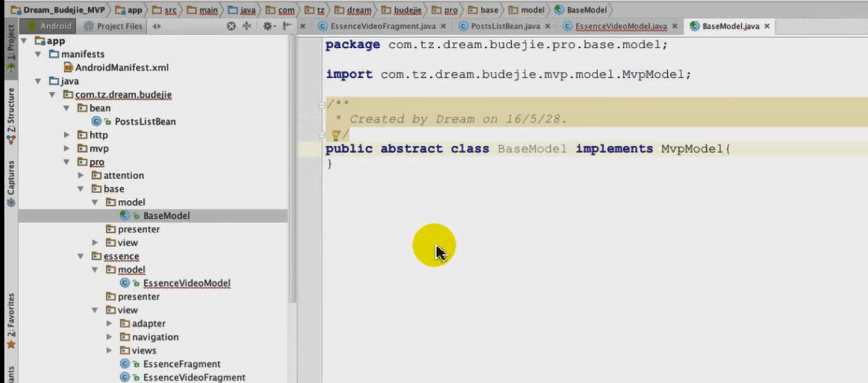Click the BaseModel class icon in the tree

click(x=125, y=216)
